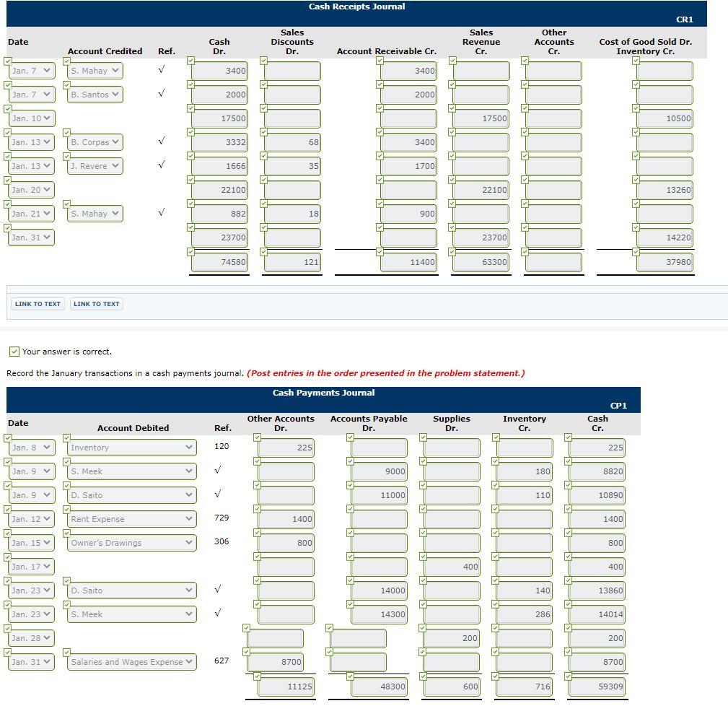Click the green checkmark beside 'Your answer is correct'

click(14, 352)
